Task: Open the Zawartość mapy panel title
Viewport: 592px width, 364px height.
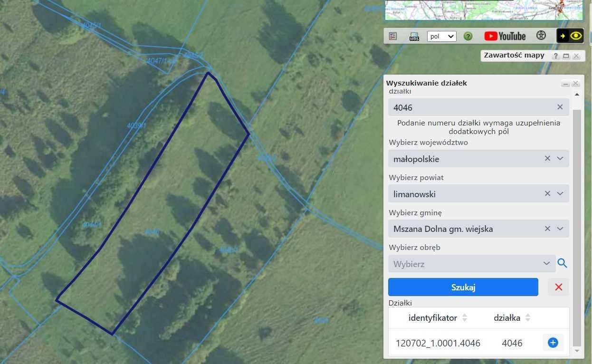Action: click(514, 55)
